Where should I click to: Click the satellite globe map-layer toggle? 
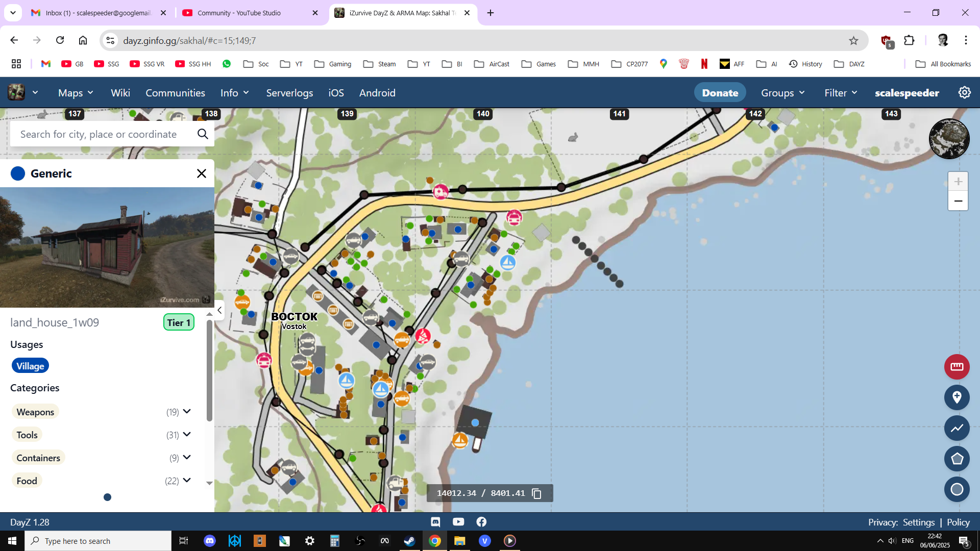pos(949,139)
